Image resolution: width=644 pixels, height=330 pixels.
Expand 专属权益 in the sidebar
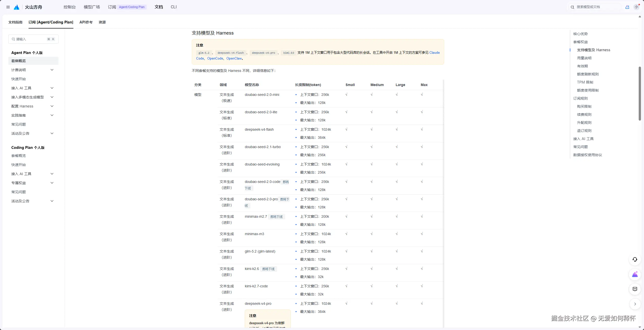pos(52,183)
